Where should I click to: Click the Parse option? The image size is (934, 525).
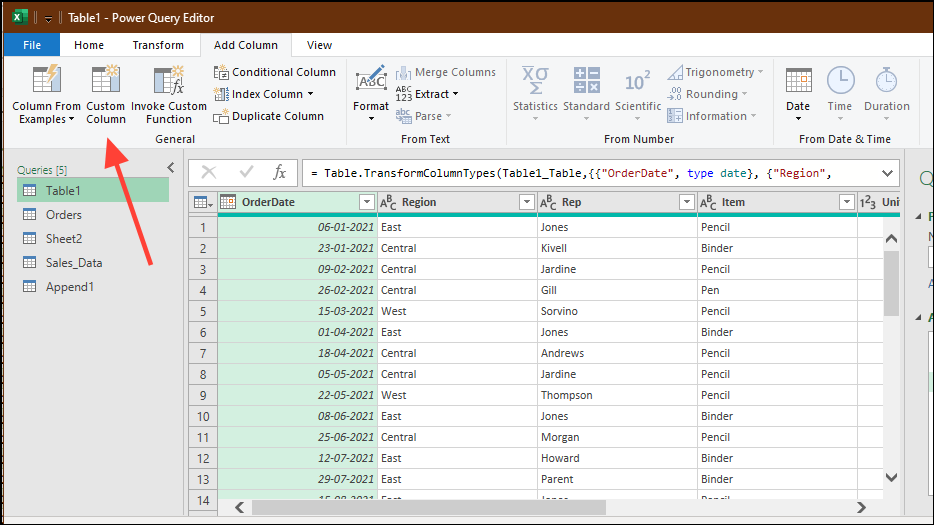coord(424,116)
